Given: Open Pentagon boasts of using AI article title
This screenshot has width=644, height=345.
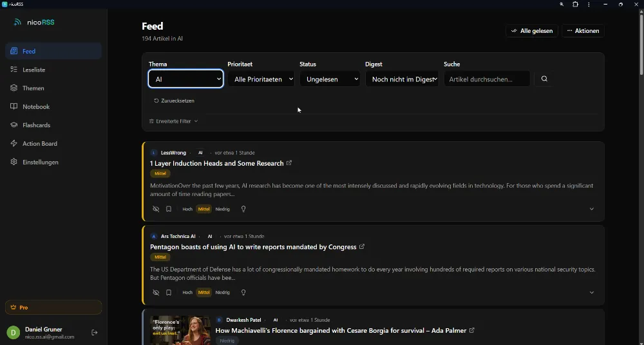Looking at the screenshot, I should [x=253, y=247].
